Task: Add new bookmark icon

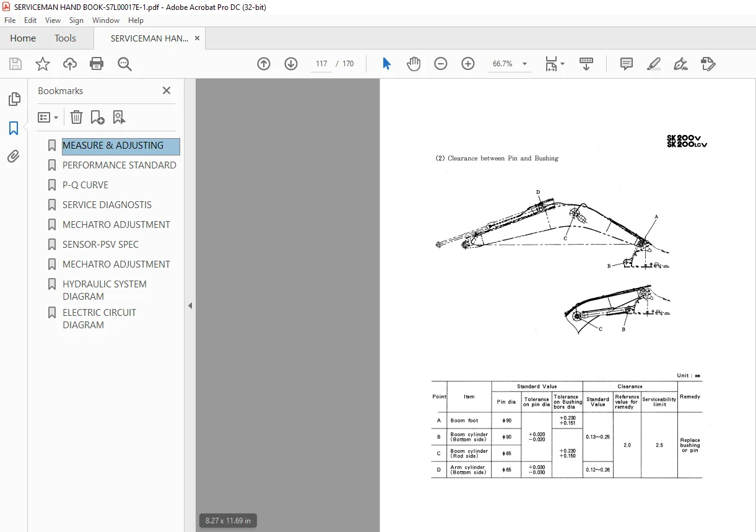Action: click(97, 117)
